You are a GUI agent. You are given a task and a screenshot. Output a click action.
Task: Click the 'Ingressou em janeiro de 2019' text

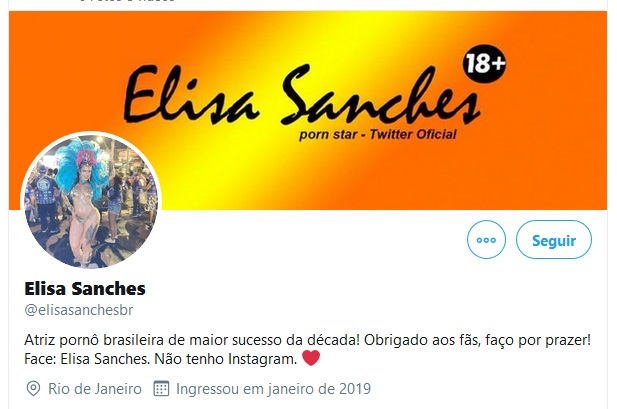coord(273,389)
